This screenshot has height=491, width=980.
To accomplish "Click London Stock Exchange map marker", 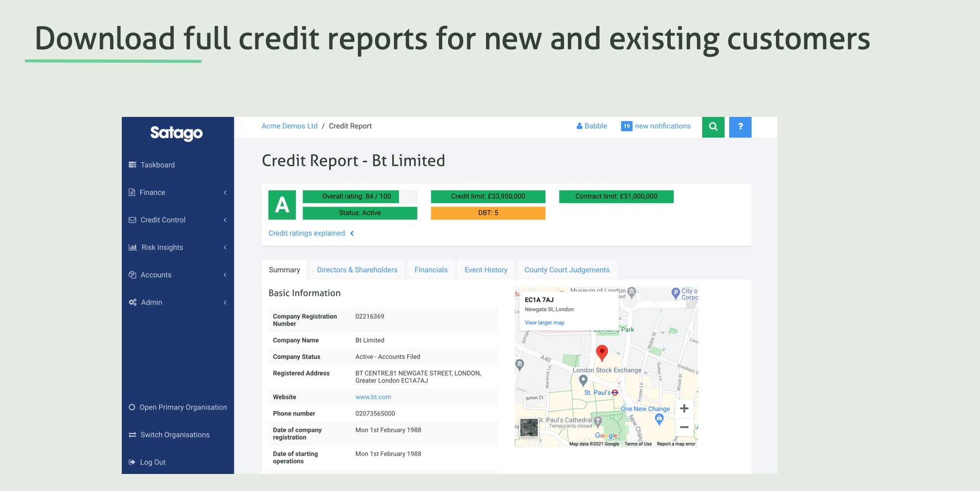I will 583,380.
